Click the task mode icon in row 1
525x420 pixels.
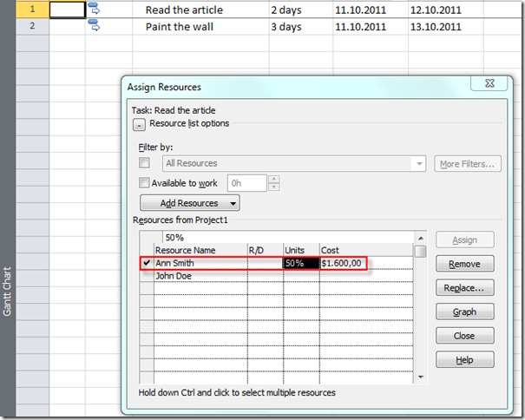coord(95,10)
